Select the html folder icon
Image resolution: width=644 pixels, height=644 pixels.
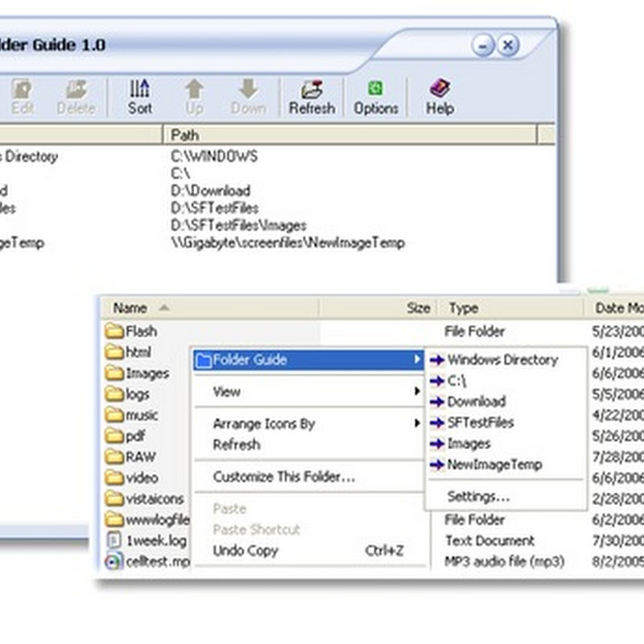coord(114,352)
